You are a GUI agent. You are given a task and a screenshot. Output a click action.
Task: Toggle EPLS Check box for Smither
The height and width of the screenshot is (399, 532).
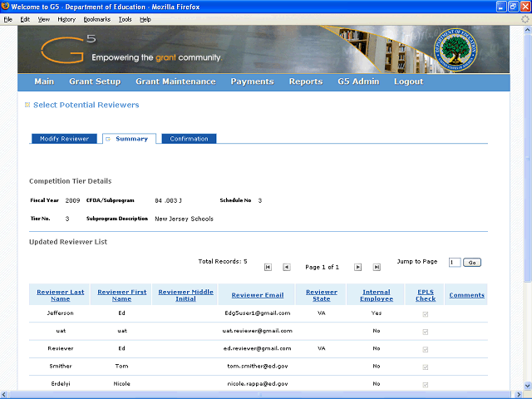pyautogui.click(x=426, y=367)
